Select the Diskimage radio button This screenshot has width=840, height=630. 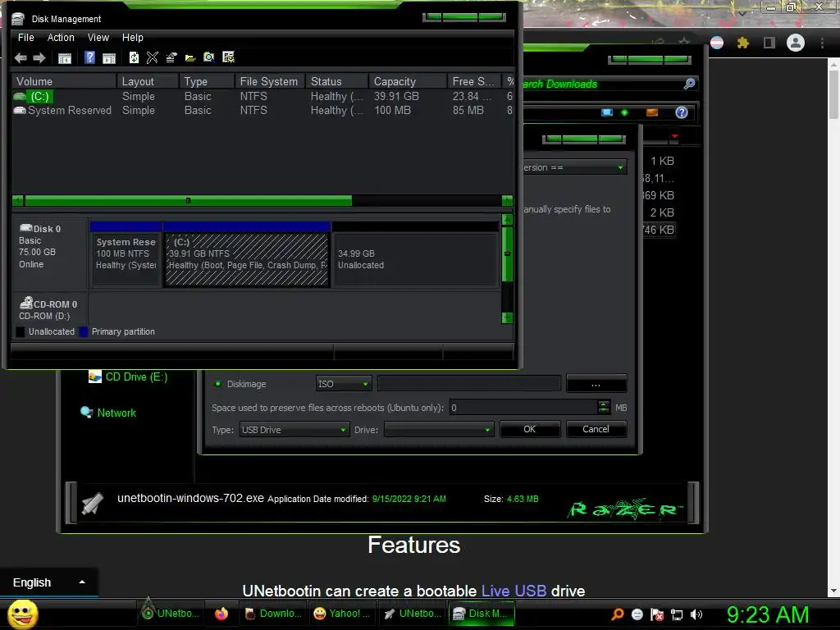[218, 384]
